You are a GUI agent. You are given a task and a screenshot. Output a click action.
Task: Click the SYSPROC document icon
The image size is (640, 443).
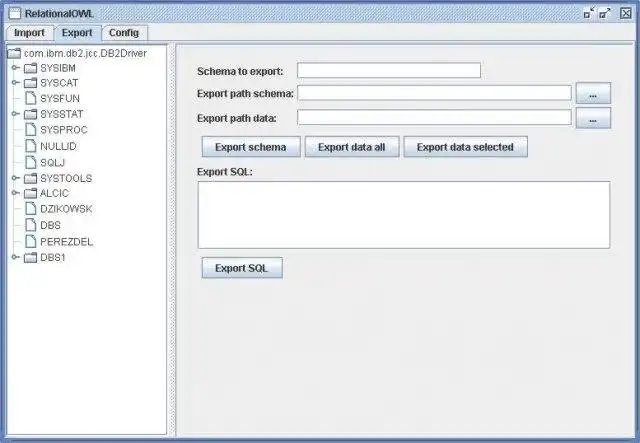(x=31, y=129)
